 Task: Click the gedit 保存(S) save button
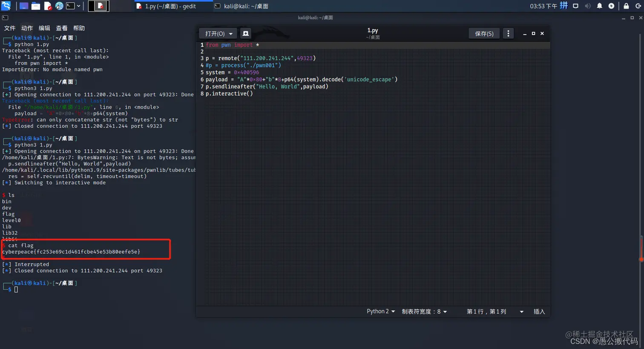point(484,34)
